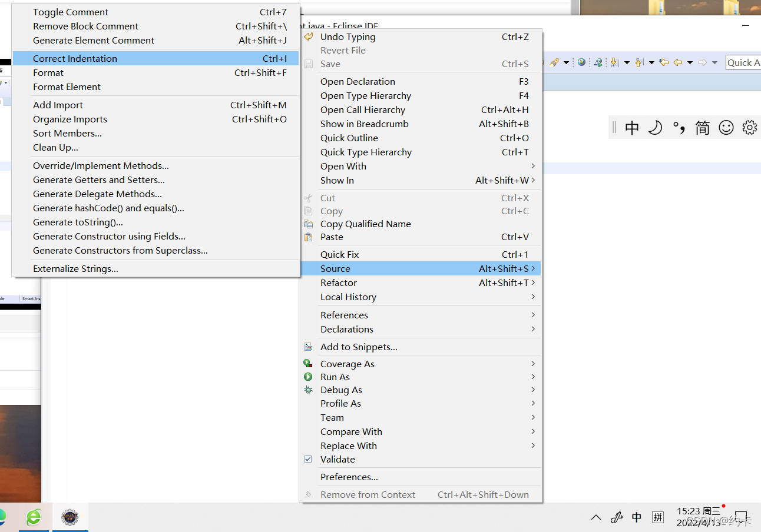761x532 pixels.
Task: Expand the Refactor submenu
Action: click(420, 283)
